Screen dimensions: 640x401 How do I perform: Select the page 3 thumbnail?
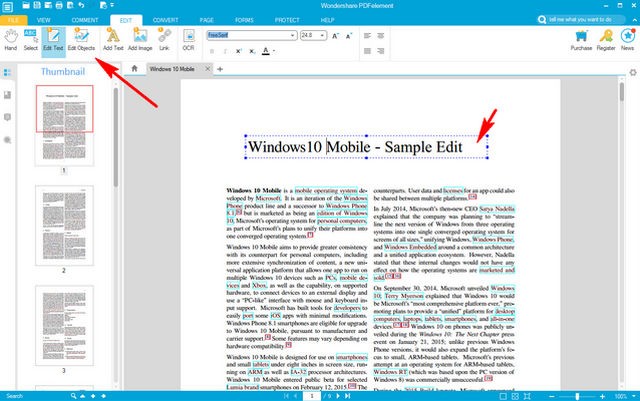click(64, 325)
